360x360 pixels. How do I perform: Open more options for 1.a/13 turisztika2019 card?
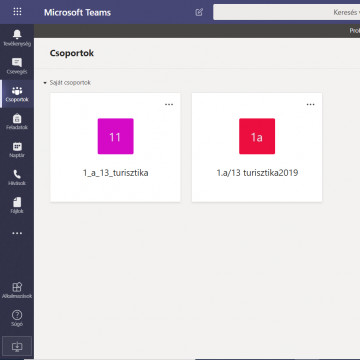coord(310,105)
